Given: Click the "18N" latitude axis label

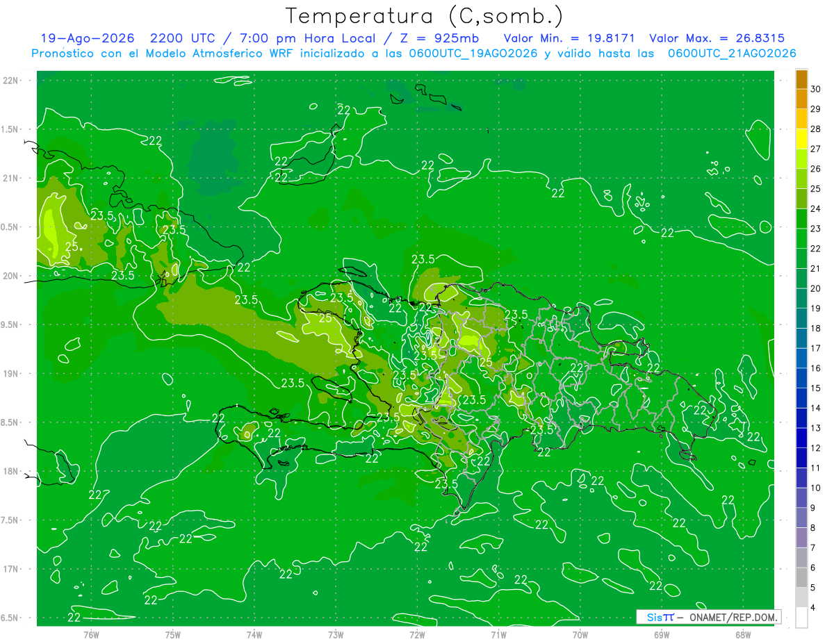Looking at the screenshot, I should pyautogui.click(x=11, y=472).
